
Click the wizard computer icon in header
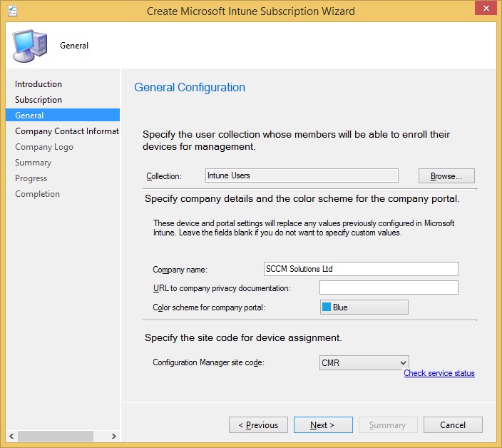click(x=29, y=44)
